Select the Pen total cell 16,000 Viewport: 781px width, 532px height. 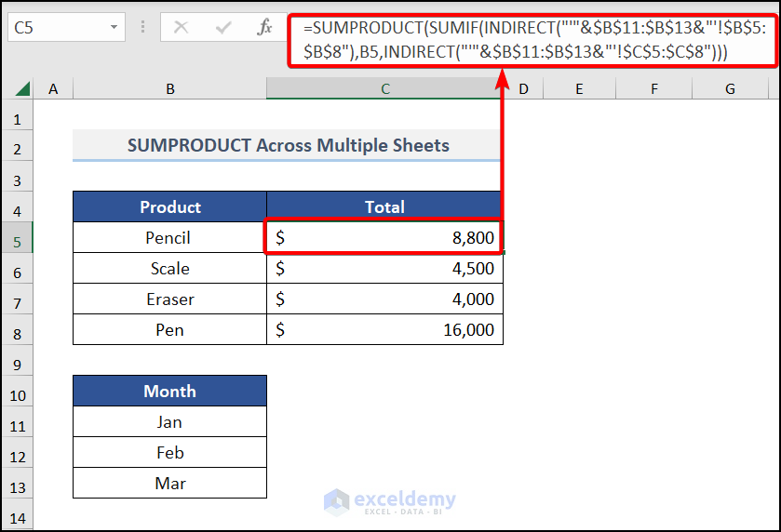click(x=384, y=330)
